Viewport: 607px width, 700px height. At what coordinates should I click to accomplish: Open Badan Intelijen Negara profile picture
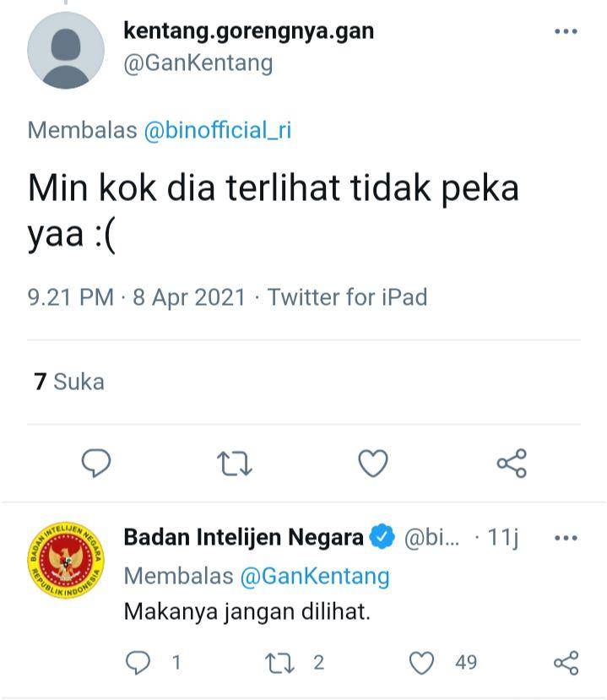66,560
